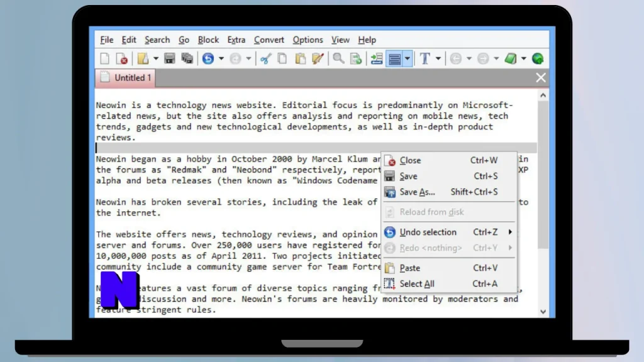Viewport: 644px width, 362px height.
Task: Click the greyed Back arrow icon
Action: pos(456,58)
